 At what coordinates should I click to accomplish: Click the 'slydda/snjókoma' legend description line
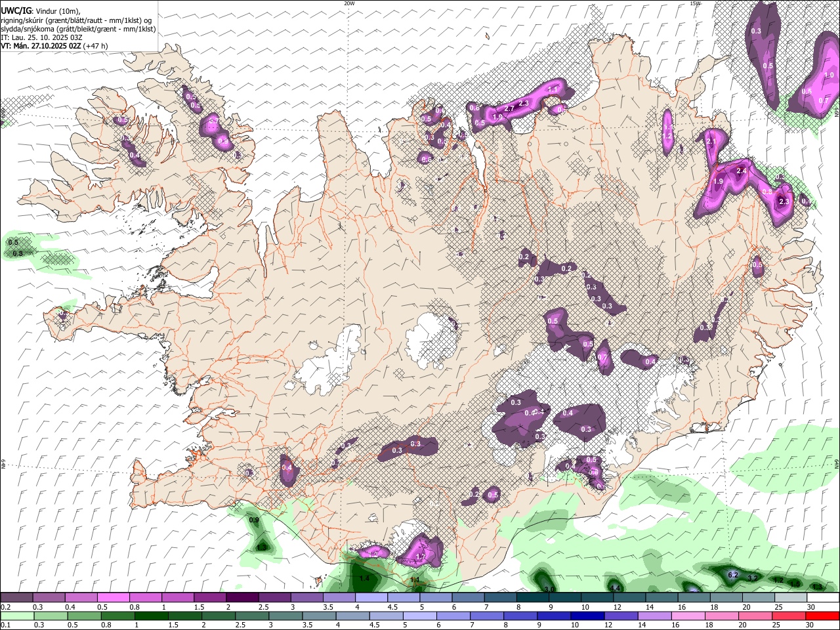coord(78,29)
